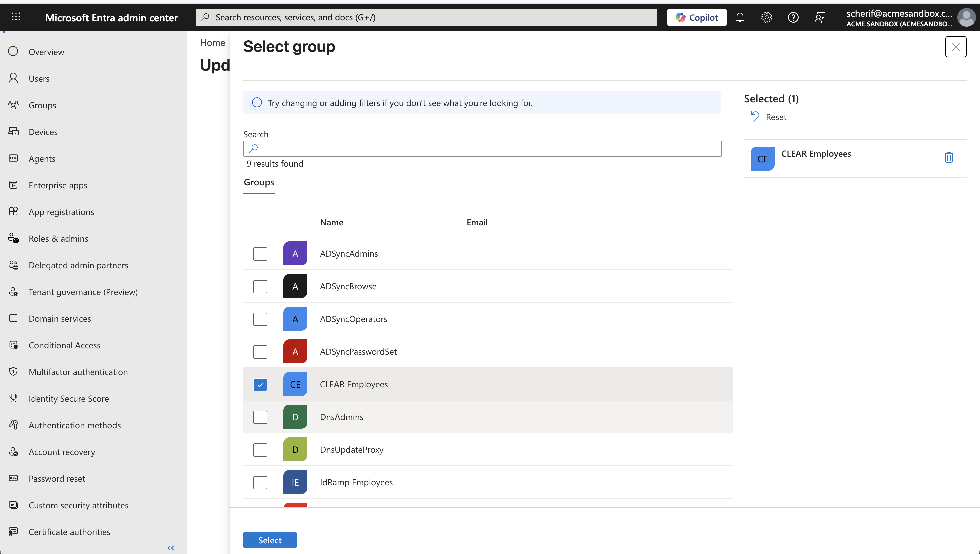Go to the Home breadcrumb
Viewport: 980px width, 554px height.
(213, 43)
